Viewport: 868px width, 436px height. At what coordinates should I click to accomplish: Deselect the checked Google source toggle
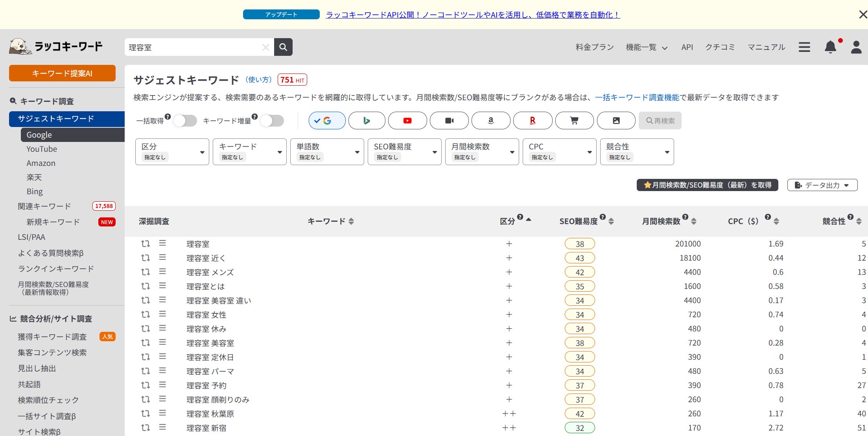pyautogui.click(x=327, y=121)
